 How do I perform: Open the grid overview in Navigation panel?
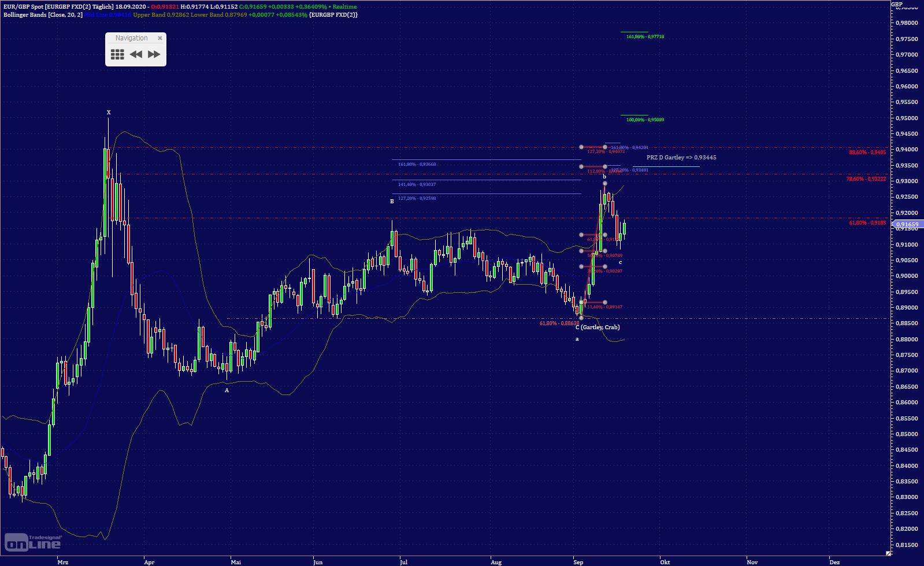pyautogui.click(x=117, y=54)
